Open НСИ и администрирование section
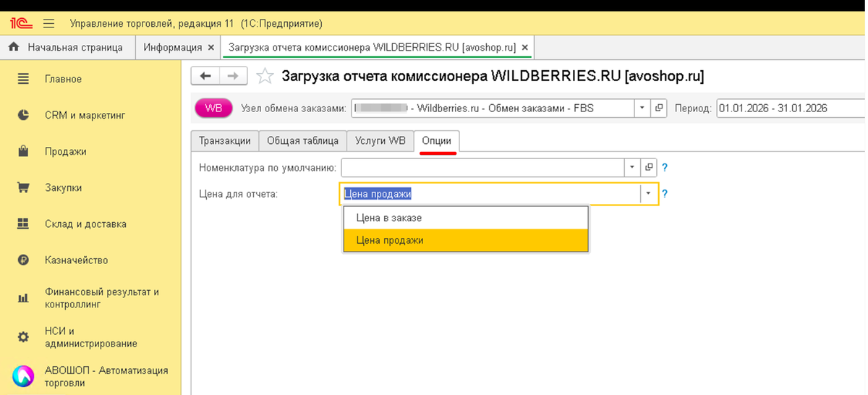Viewport: 868px width, 395px height. pyautogui.click(x=90, y=337)
